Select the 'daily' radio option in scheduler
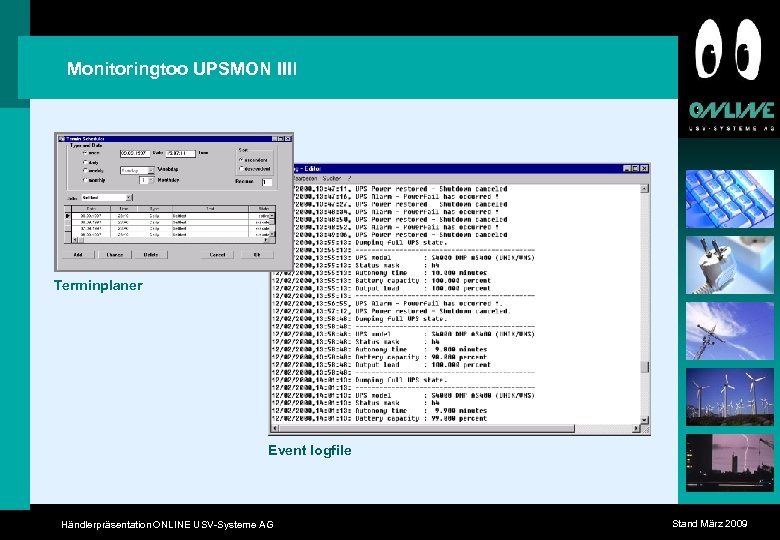Screen dimensions: 780x540 [85, 163]
